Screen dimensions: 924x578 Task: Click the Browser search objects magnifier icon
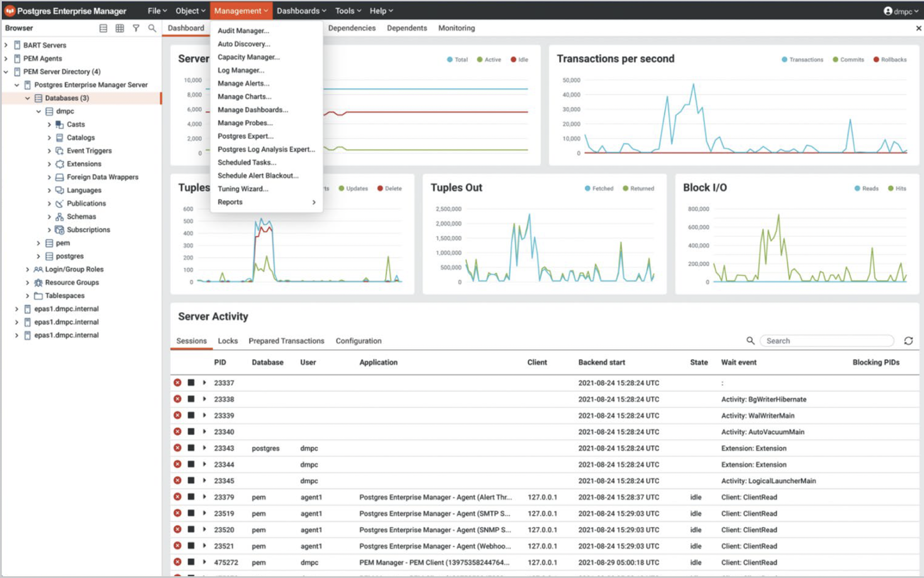pos(152,28)
